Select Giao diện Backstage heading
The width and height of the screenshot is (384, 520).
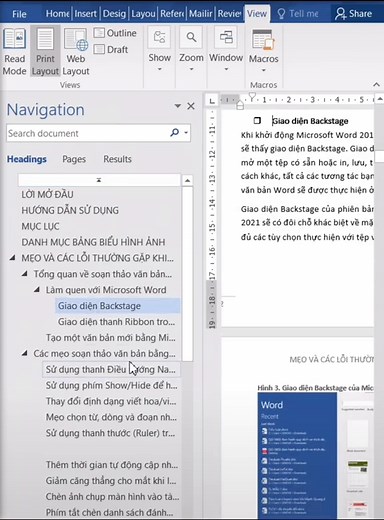[118, 306]
